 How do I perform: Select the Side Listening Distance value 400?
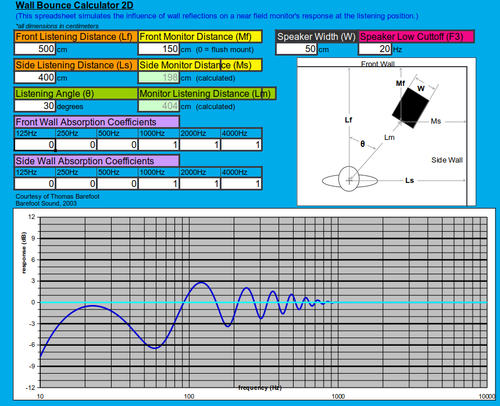coord(35,78)
